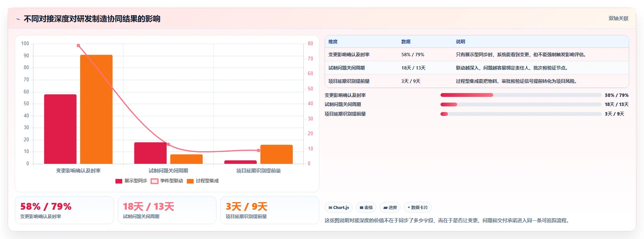Click the 双轴关联 label in header
Viewport: 644px width, 239px height.
click(618, 18)
